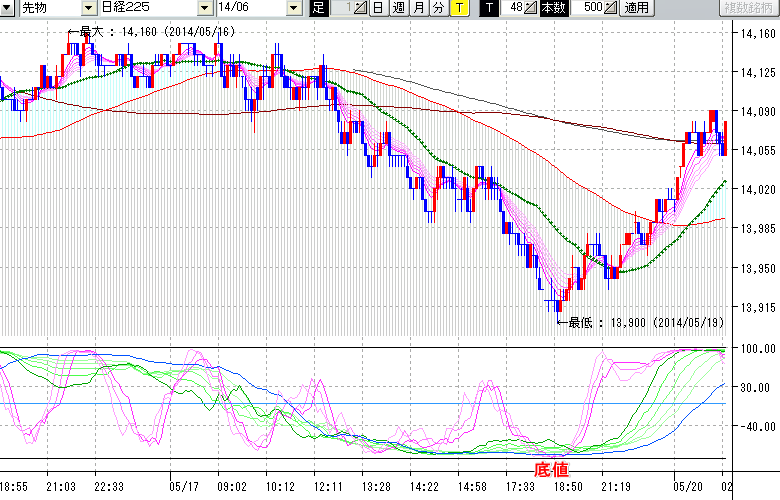Click the 本数 field showing 500

[x=588, y=8]
